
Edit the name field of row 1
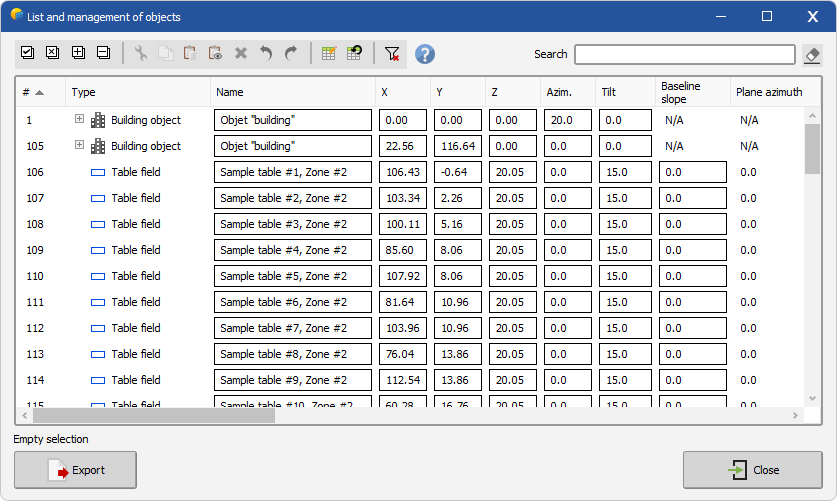click(x=293, y=120)
